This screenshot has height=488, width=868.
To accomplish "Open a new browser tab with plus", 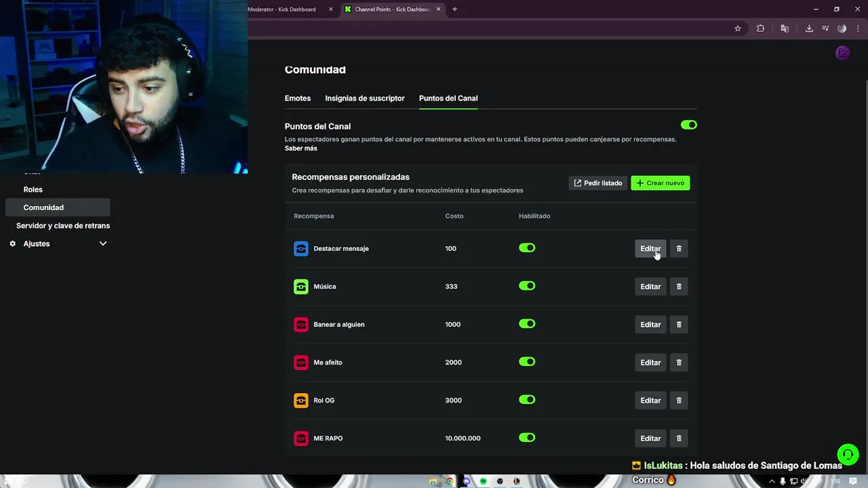I will [454, 9].
